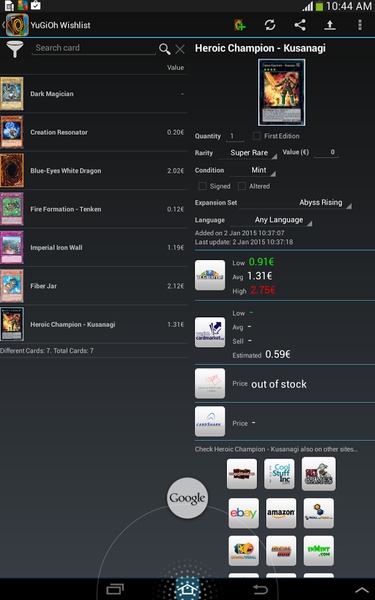This screenshot has width=375, height=600.
Task: Tap the Android recent apps button
Action: 115,589
